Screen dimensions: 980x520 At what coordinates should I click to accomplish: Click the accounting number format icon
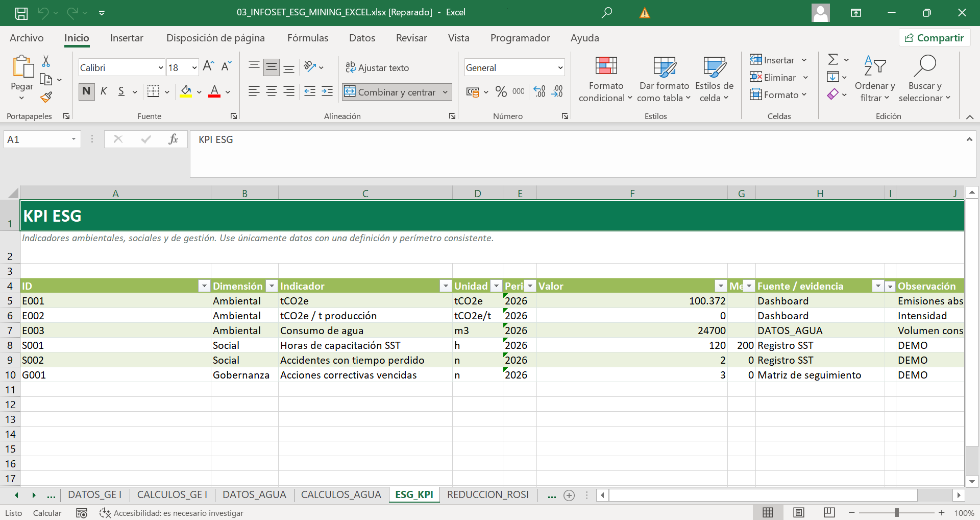point(473,92)
